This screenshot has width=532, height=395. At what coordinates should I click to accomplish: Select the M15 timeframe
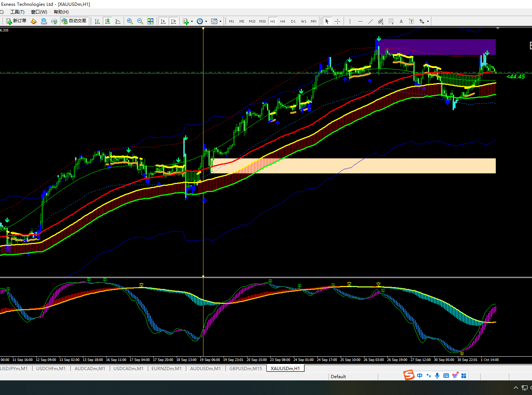click(252, 21)
